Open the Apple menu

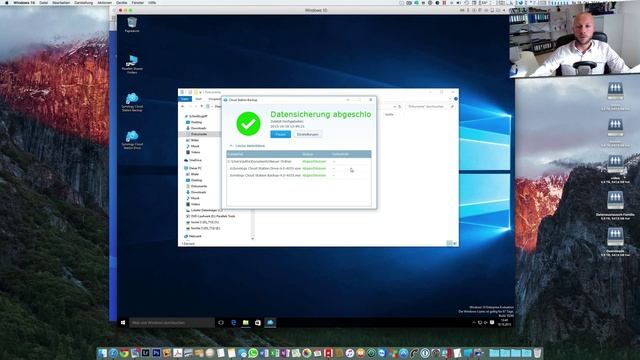coord(7,2)
